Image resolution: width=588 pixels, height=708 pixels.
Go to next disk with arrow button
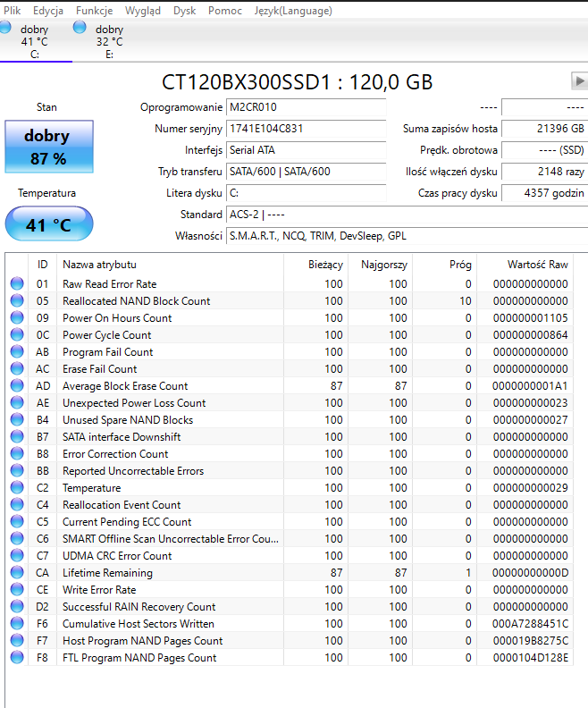pos(579,81)
